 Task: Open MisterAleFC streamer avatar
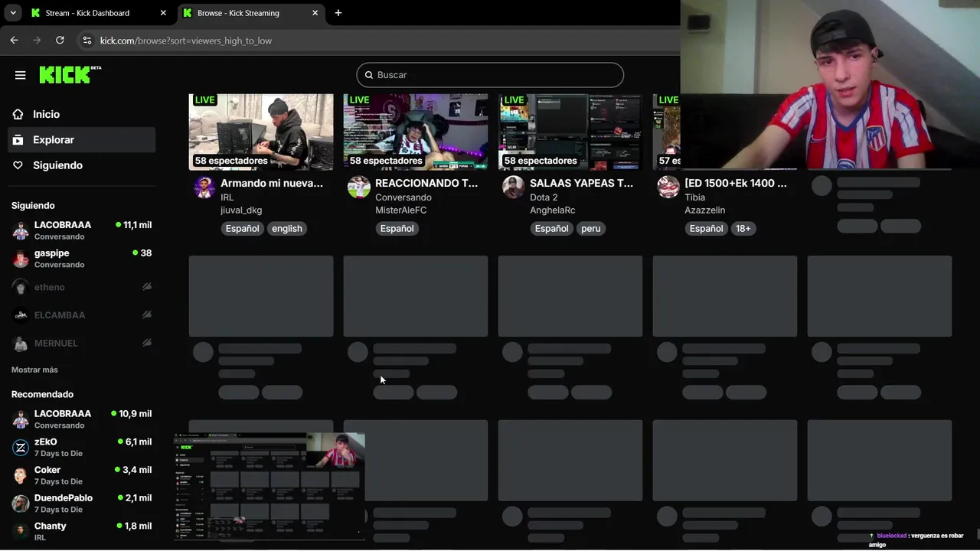[359, 187]
